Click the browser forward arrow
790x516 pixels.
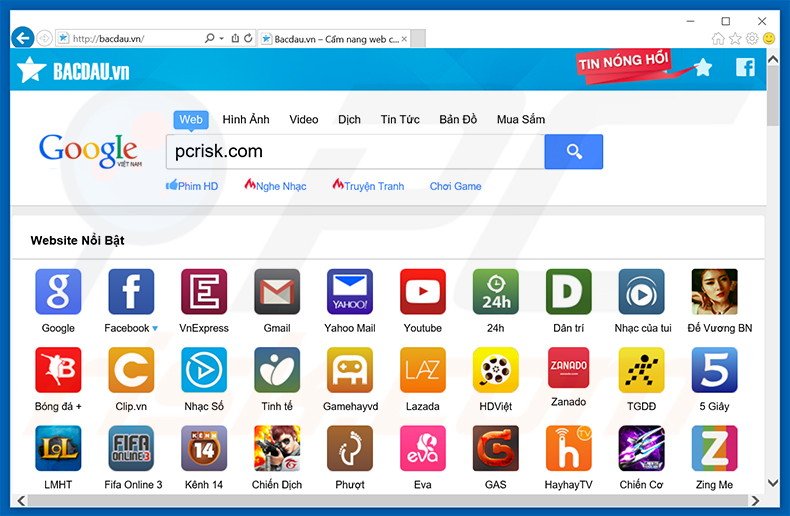[44, 38]
